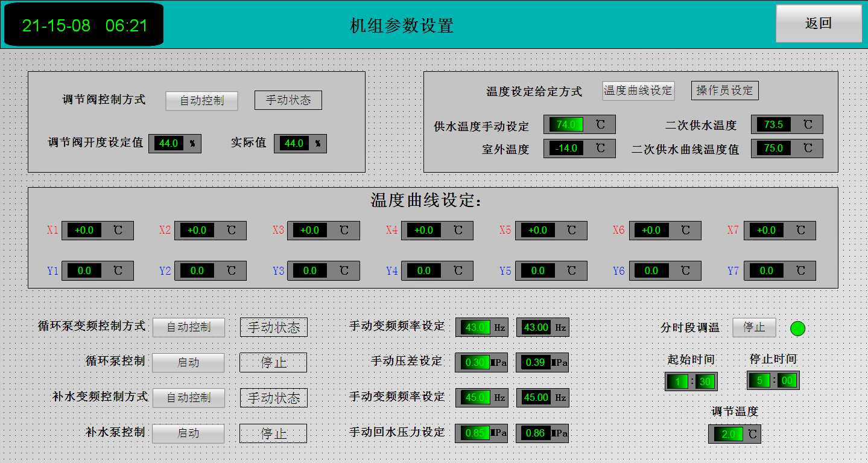Click the 调节阀开度设定值 input field
Screen dimensions: 868x463
click(168, 144)
